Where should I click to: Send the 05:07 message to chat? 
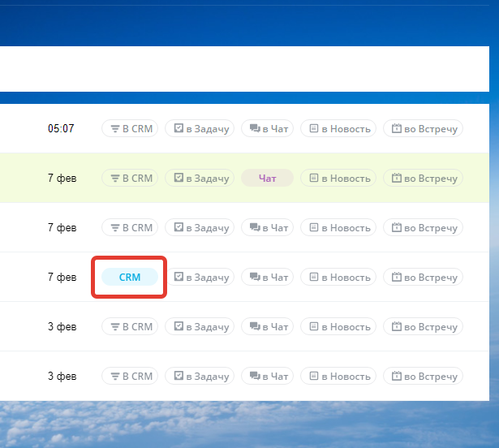[267, 128]
